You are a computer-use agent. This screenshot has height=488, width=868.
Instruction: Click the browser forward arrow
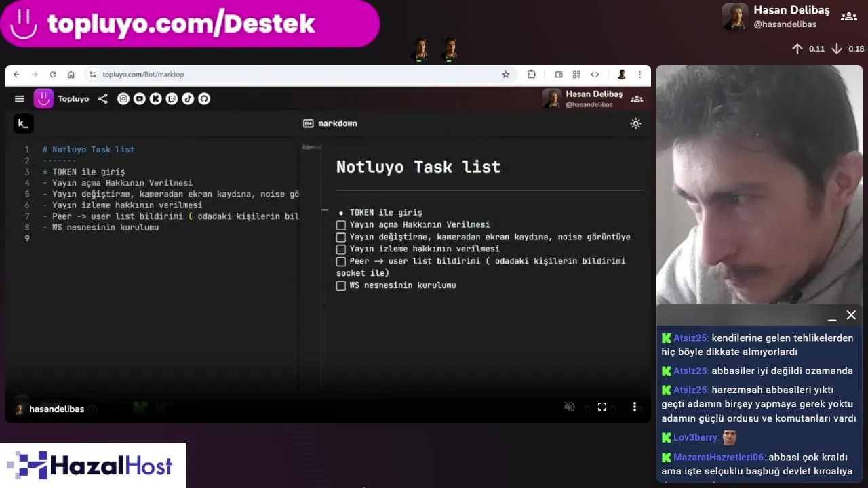[35, 75]
